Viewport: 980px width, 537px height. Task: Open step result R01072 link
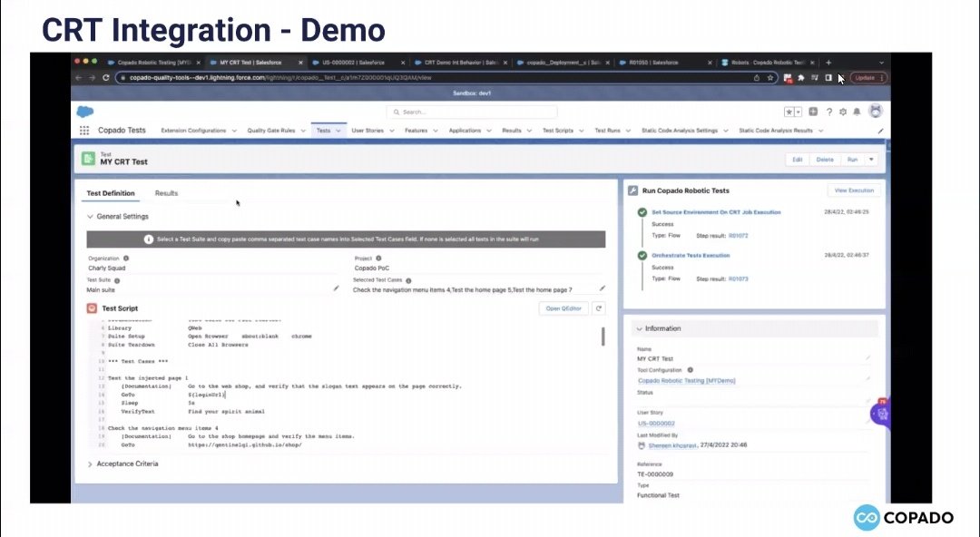tap(738, 236)
